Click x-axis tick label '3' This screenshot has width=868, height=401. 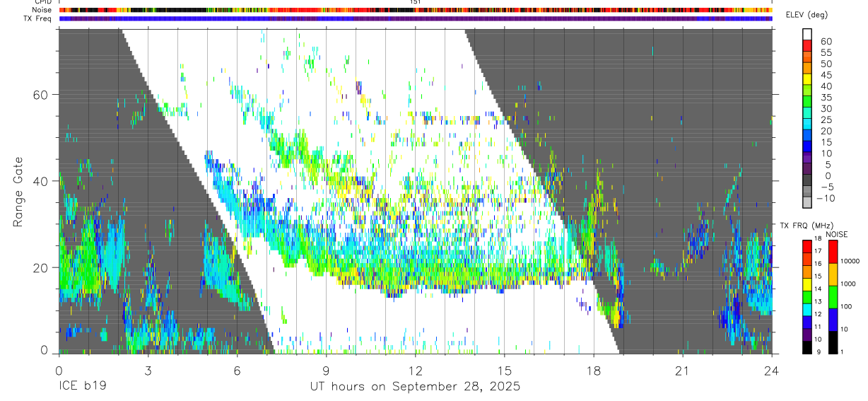pos(148,371)
